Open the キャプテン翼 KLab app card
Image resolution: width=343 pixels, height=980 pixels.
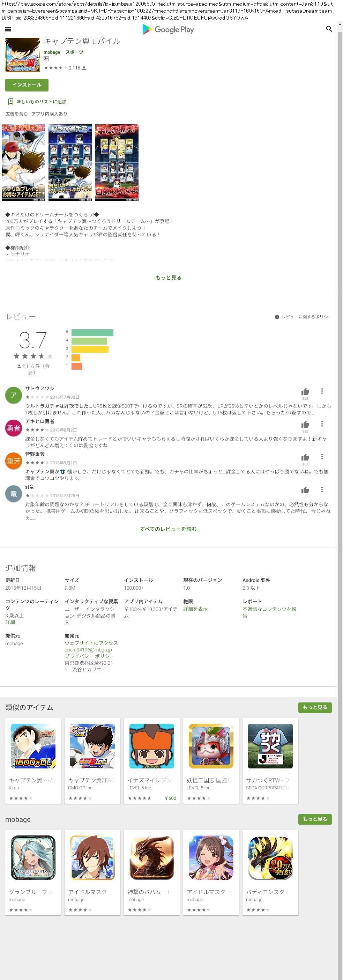coord(33,760)
